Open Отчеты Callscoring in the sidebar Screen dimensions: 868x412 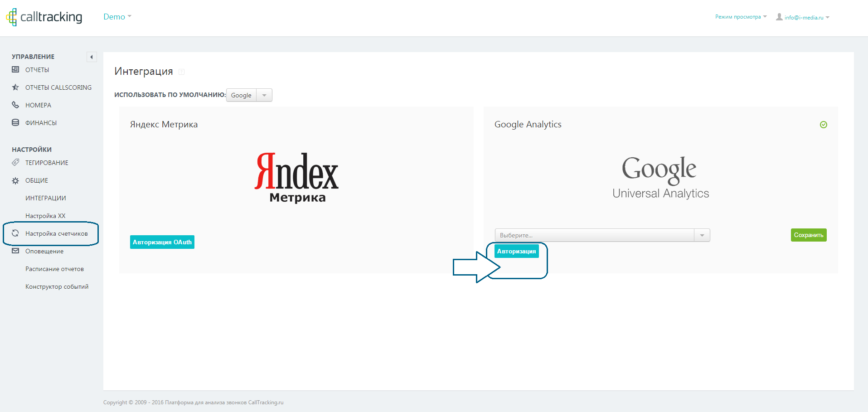coord(58,87)
